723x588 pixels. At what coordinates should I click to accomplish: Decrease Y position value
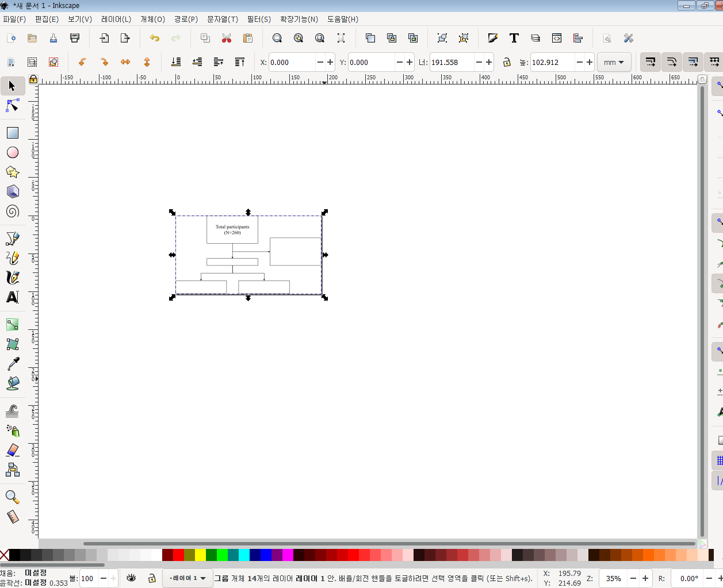click(400, 62)
